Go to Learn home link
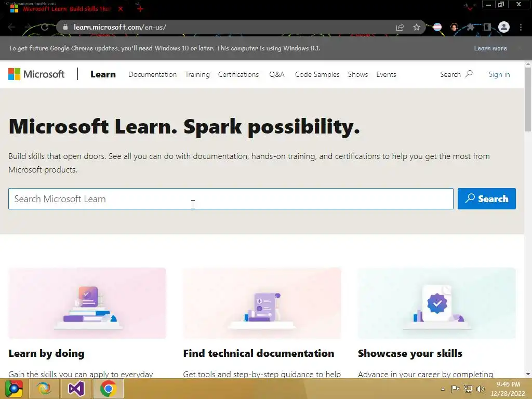The width and height of the screenshot is (532, 399). click(x=103, y=74)
